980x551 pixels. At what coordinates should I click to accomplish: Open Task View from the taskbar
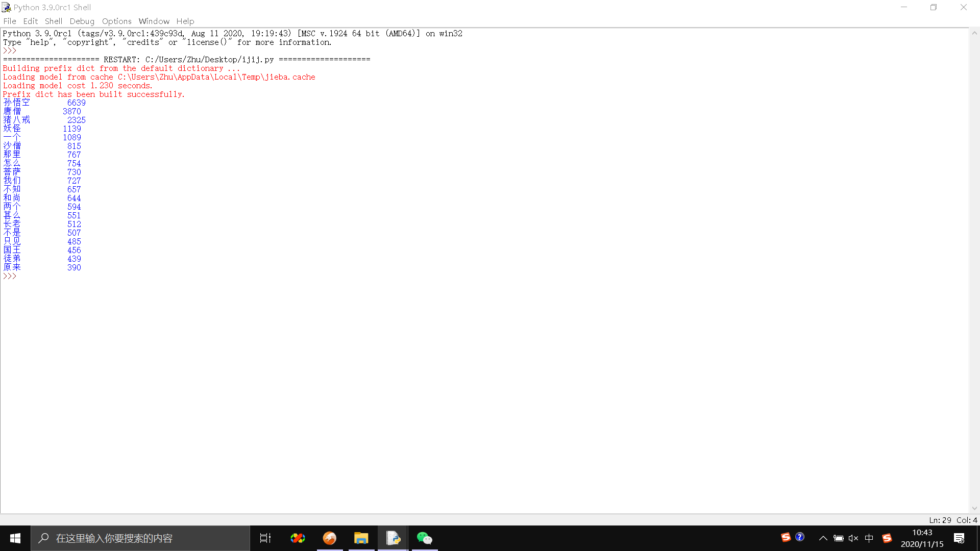tap(265, 538)
